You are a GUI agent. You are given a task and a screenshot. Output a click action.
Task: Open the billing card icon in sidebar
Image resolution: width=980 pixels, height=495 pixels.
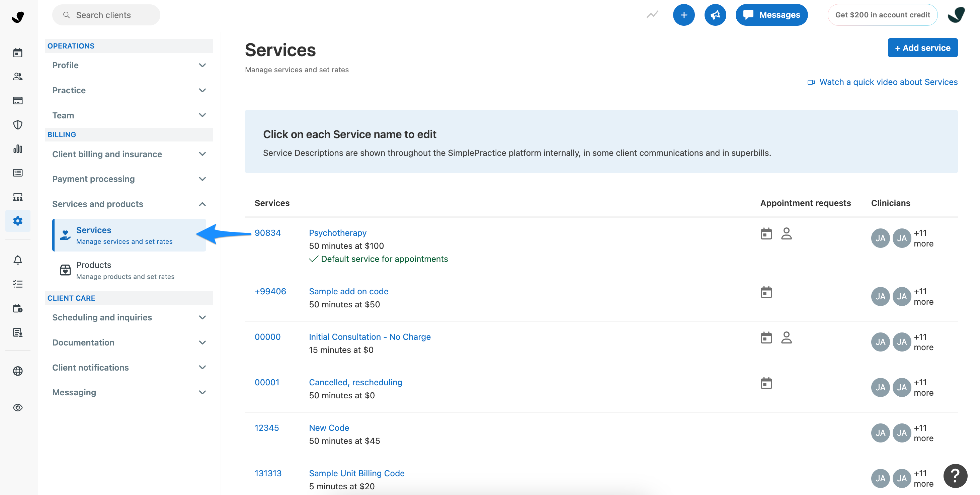[17, 100]
